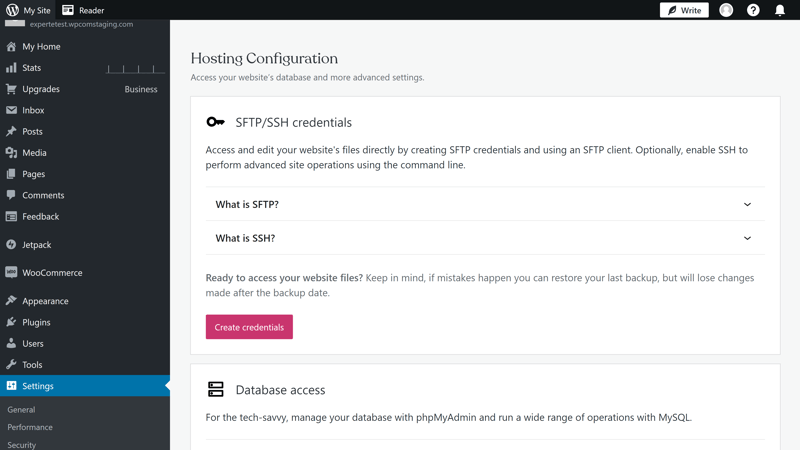Open the notifications bell icon

pos(780,10)
